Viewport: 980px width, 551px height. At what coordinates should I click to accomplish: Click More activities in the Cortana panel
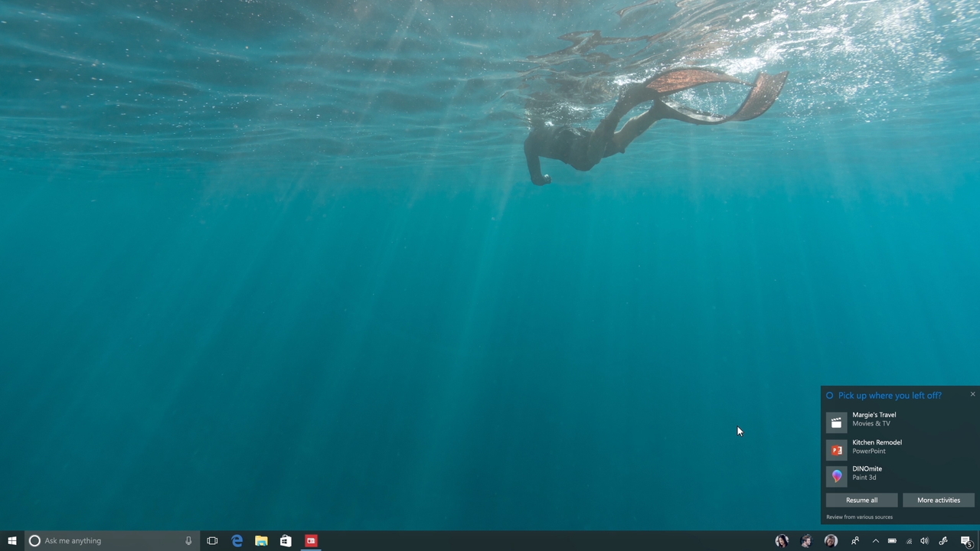coord(939,500)
